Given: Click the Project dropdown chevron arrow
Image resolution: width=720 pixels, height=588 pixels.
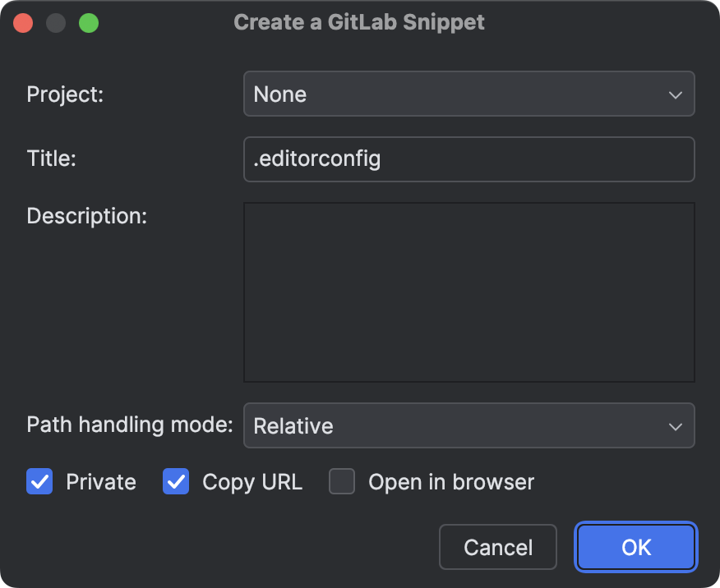Looking at the screenshot, I should click(x=674, y=94).
